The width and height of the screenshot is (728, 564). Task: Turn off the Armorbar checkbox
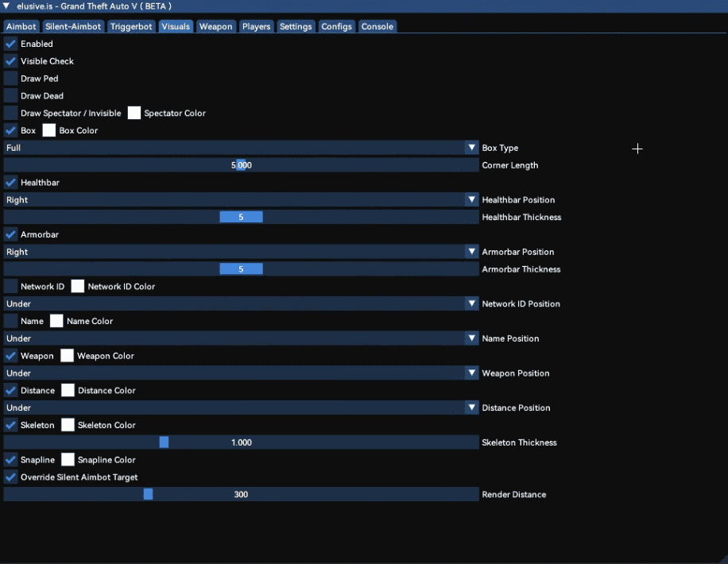click(x=10, y=234)
